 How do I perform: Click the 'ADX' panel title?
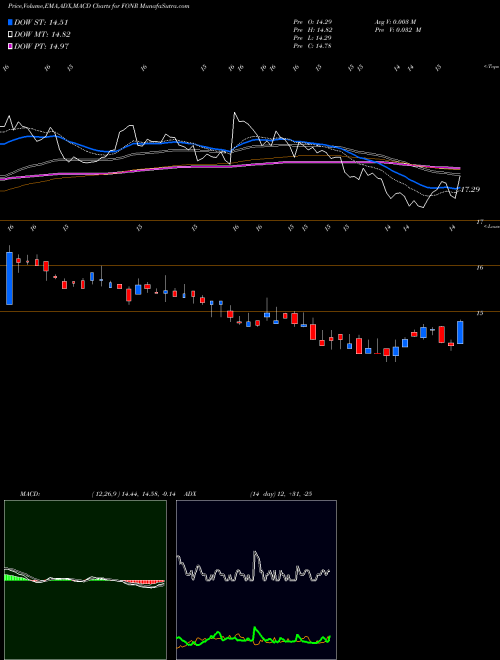tap(191, 494)
